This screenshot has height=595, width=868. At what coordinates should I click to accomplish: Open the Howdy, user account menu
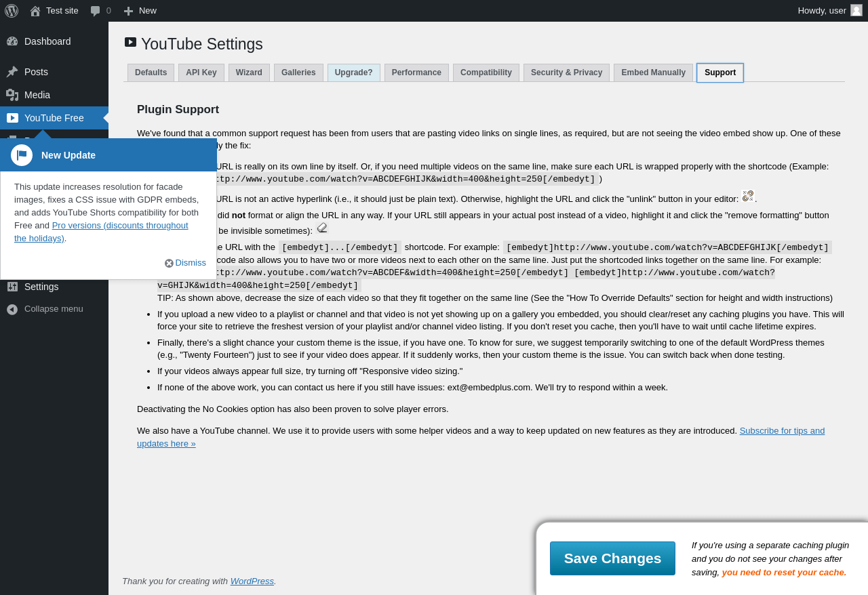pos(830,11)
